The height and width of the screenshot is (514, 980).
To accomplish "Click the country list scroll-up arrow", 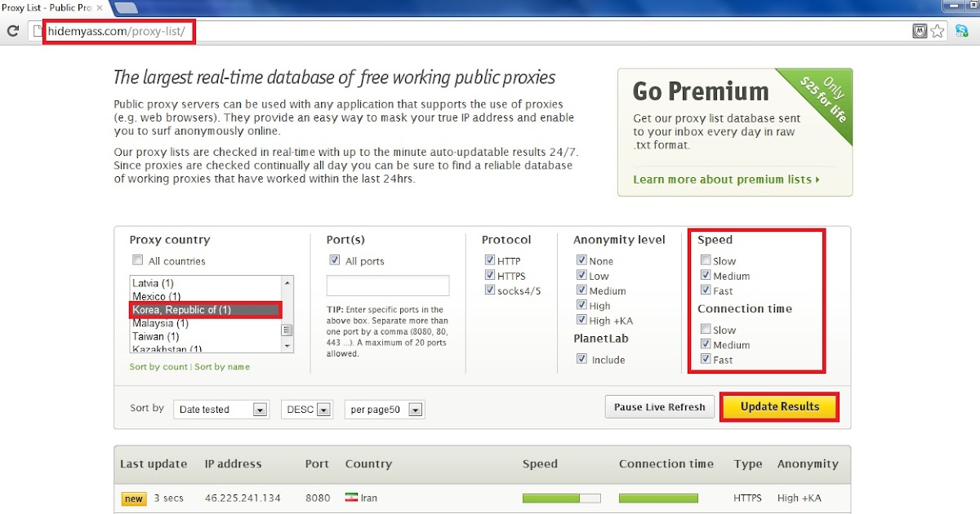I will coord(287,282).
